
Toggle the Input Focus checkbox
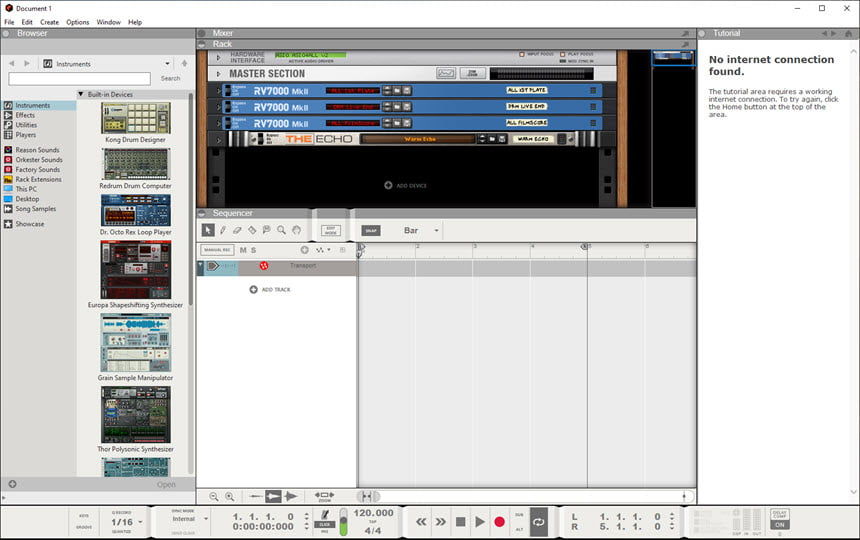tap(522, 54)
